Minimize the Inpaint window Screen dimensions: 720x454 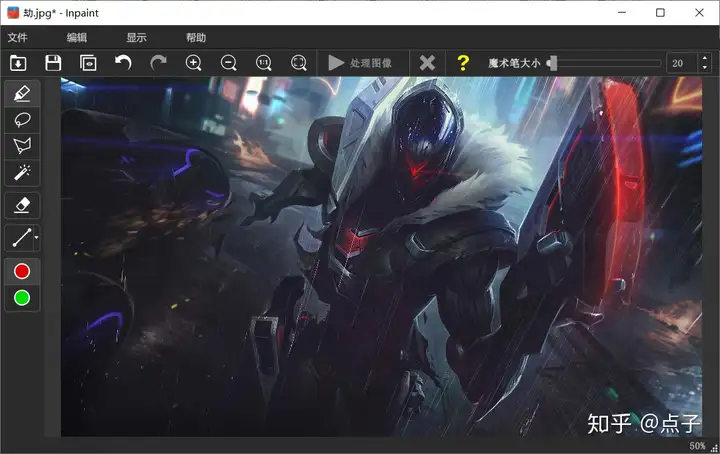coord(622,12)
